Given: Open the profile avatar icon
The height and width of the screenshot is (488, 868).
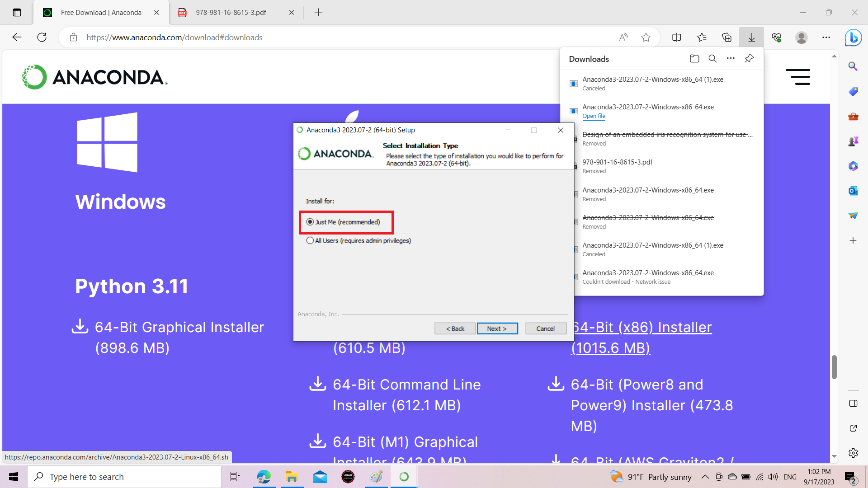Looking at the screenshot, I should coord(802,38).
